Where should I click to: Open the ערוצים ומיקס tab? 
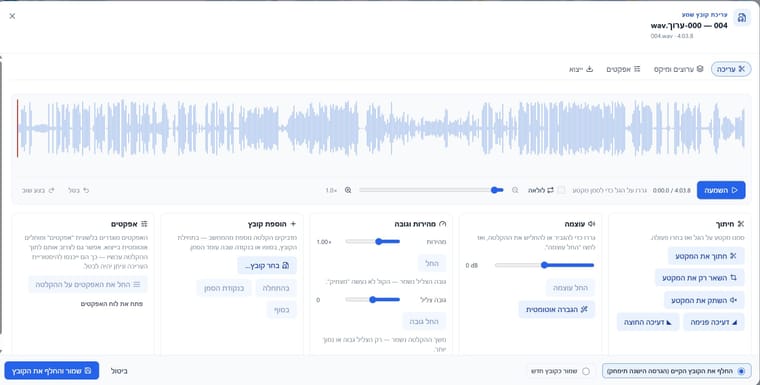point(678,69)
